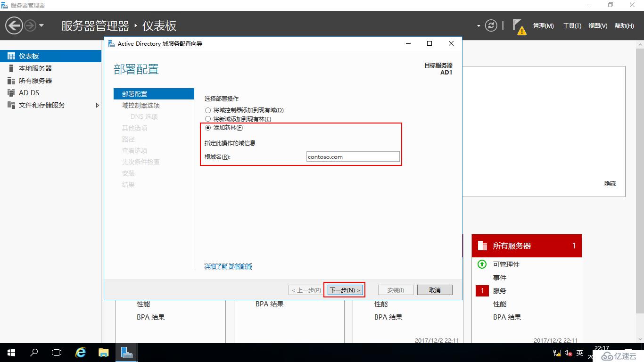Click the 取消 button in wizard

point(435,290)
